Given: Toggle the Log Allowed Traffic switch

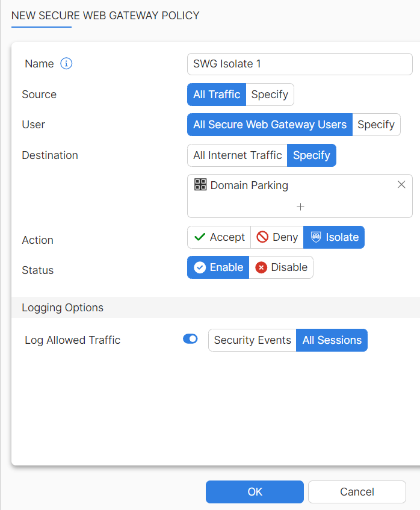Looking at the screenshot, I should point(190,339).
